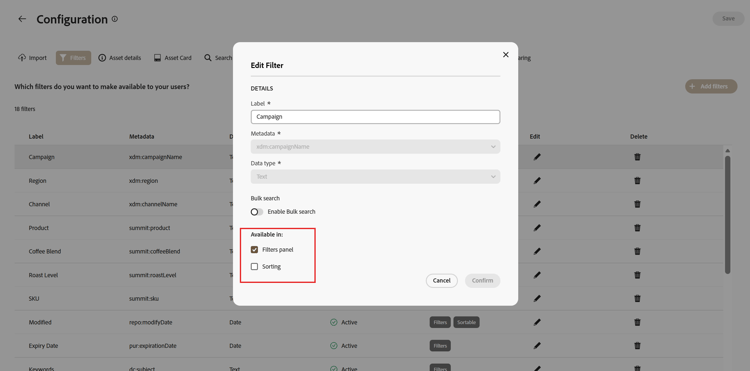Click Active status in Modified row

coord(343,322)
